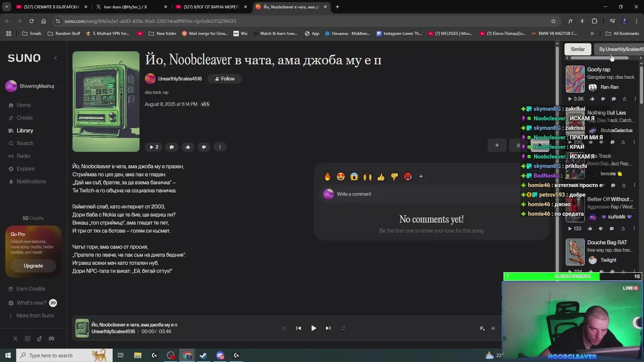The height and width of the screenshot is (362, 644).
Task: Dislike the Goofy rap song
Action: point(603,99)
